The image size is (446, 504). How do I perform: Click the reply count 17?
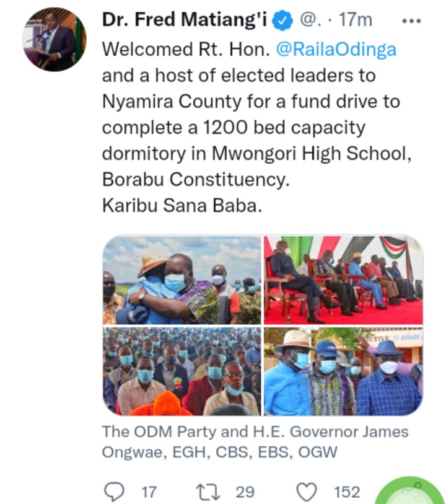pyautogui.click(x=149, y=492)
